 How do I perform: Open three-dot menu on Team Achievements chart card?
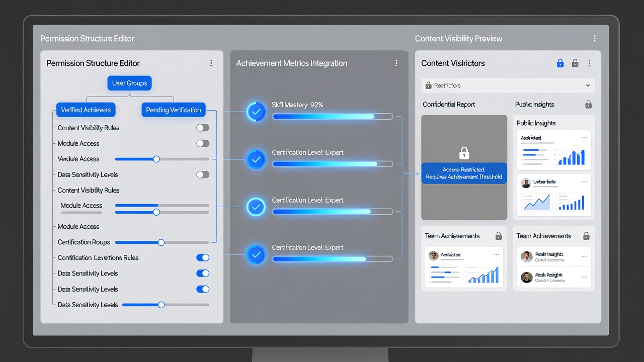pos(497,255)
